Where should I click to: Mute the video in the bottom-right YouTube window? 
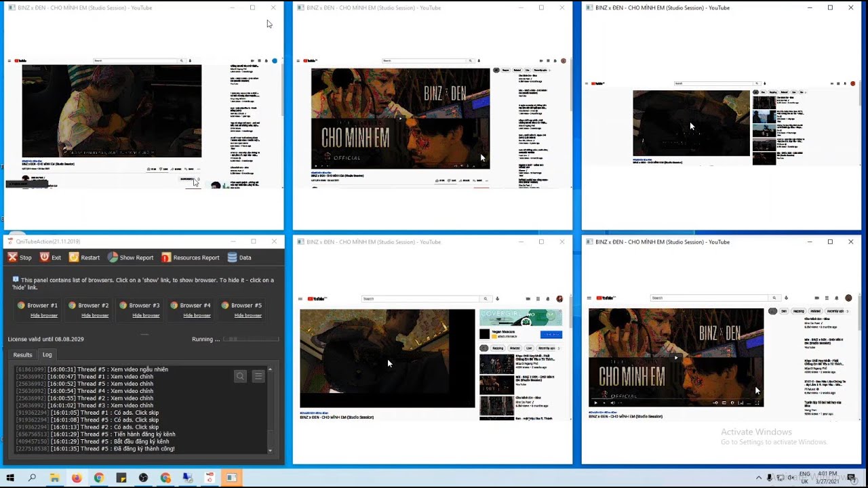612,403
